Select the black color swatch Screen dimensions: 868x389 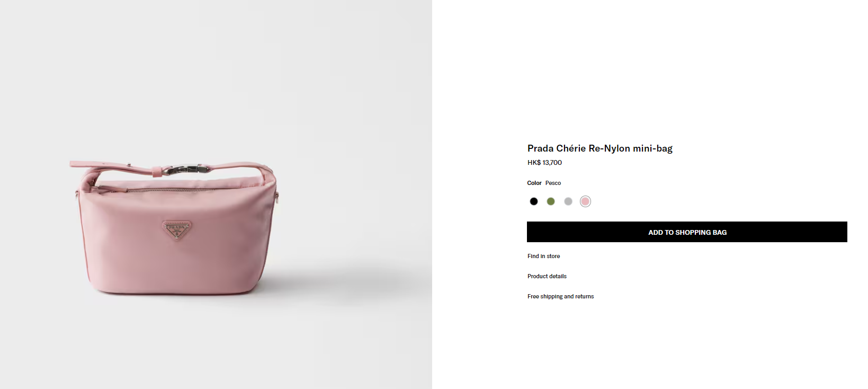[534, 201]
